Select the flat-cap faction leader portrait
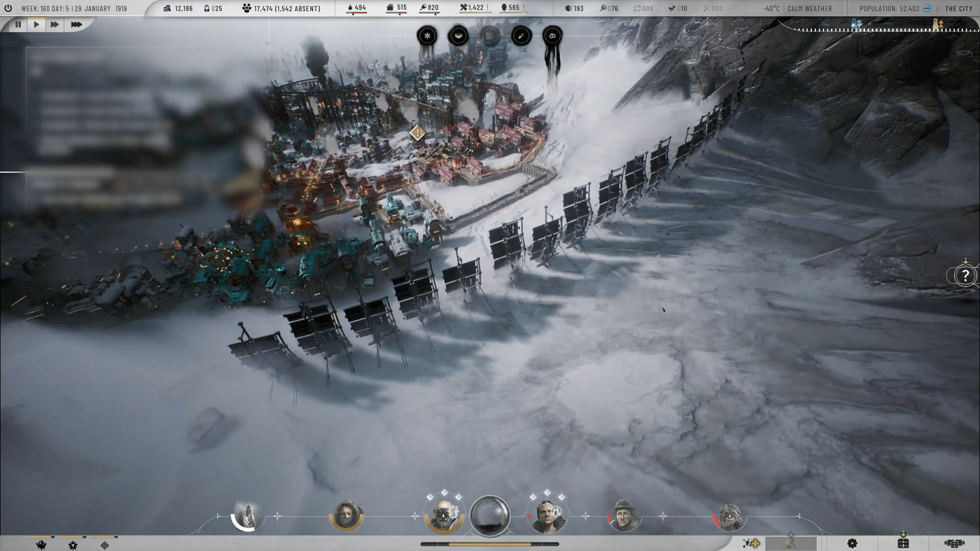This screenshot has height=551, width=980. click(x=624, y=517)
